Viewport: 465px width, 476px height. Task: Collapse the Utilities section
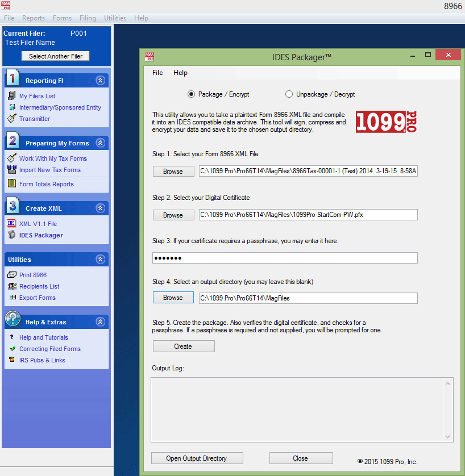100,259
